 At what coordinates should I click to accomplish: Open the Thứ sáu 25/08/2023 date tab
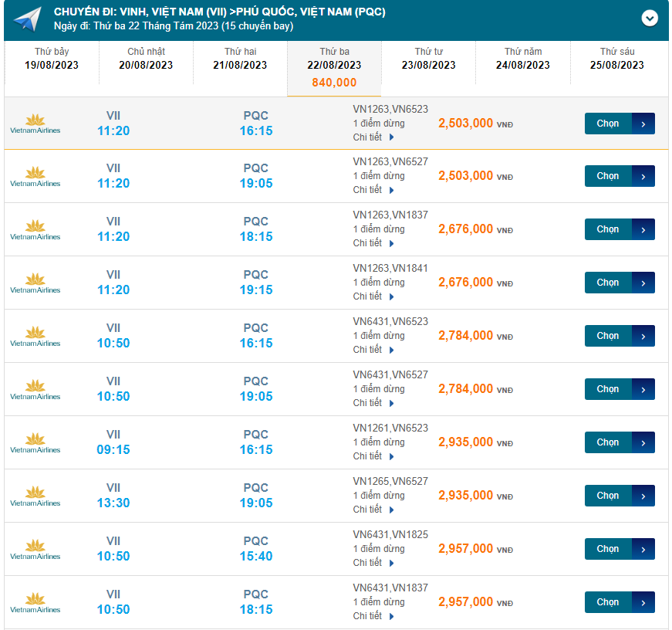point(616,59)
